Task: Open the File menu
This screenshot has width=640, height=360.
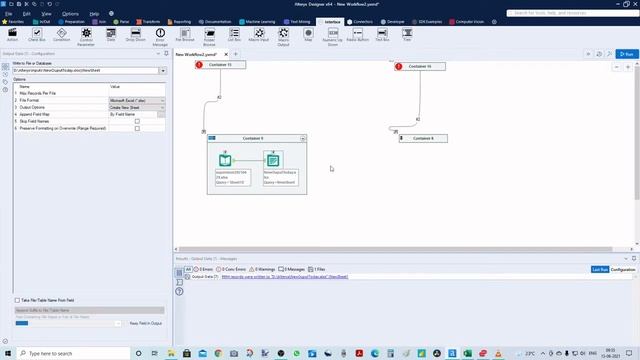Action: pos(9,13)
